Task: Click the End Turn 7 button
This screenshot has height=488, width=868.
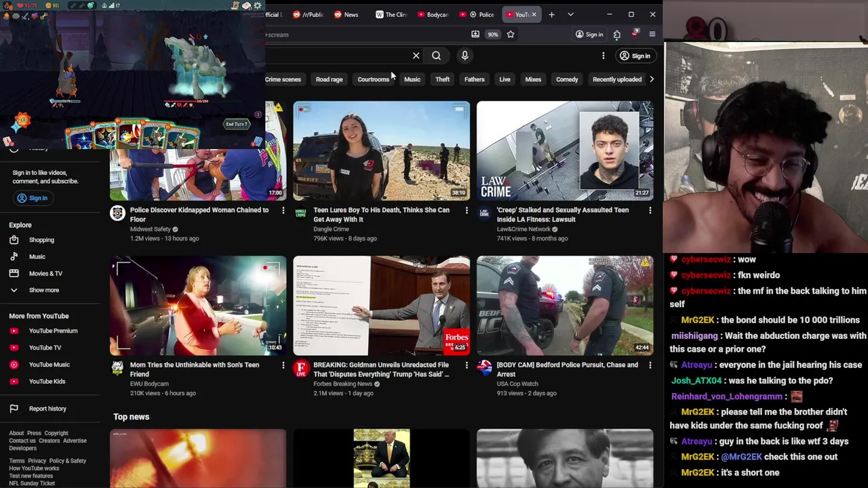Action: [x=237, y=124]
